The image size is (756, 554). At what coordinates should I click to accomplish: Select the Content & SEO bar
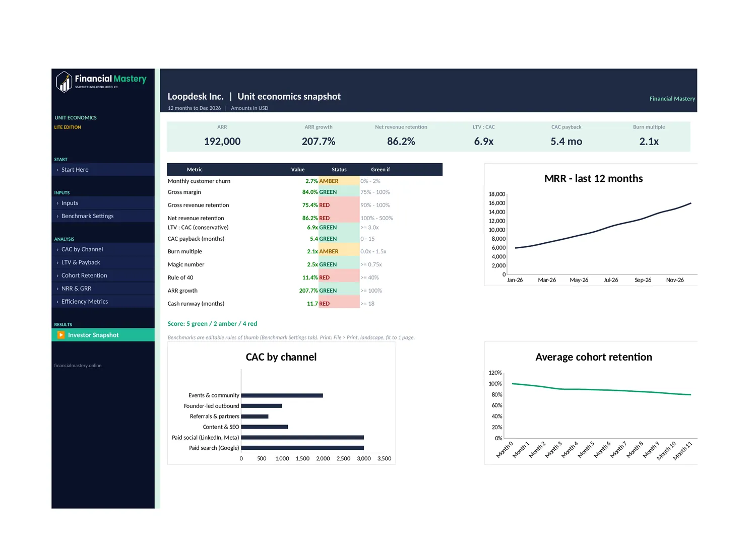click(265, 427)
